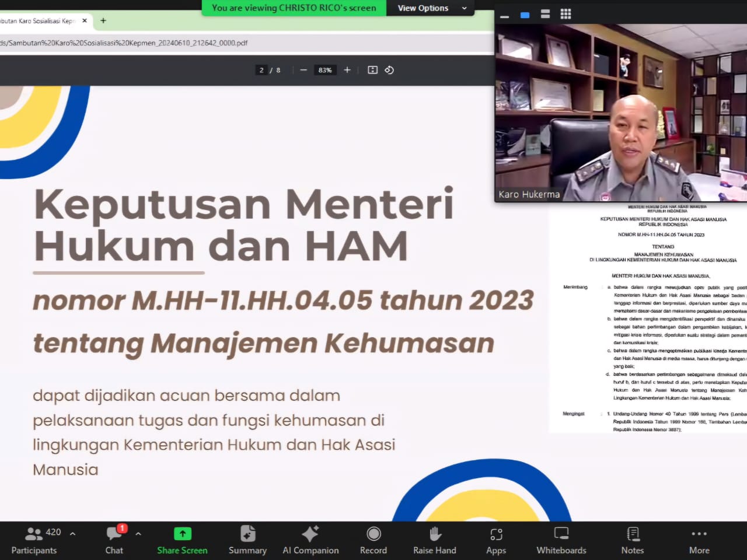The image size is (747, 560).
Task: Open the Participants panel
Action: coord(34,541)
